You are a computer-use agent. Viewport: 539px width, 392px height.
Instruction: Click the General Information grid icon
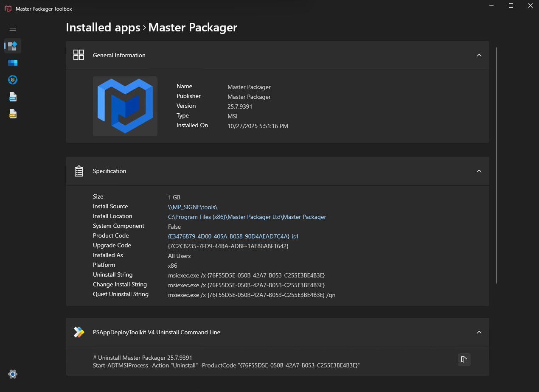[x=79, y=55]
